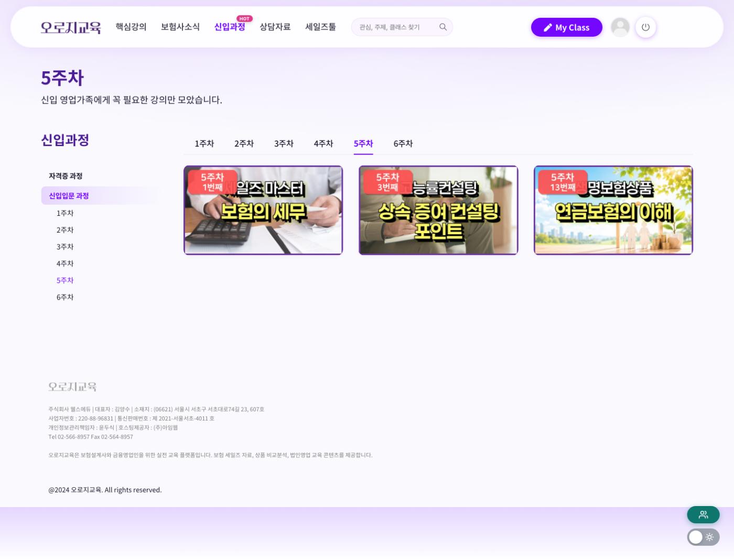Open the 연금보험의 이해 lecture thumbnail
The image size is (734, 560).
(613, 210)
